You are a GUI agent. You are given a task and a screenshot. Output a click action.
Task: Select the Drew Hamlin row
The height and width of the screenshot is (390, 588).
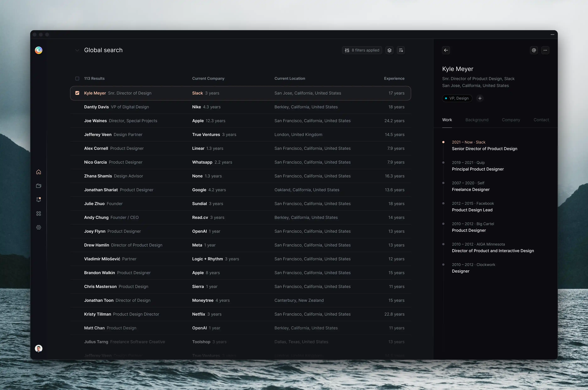click(x=240, y=245)
